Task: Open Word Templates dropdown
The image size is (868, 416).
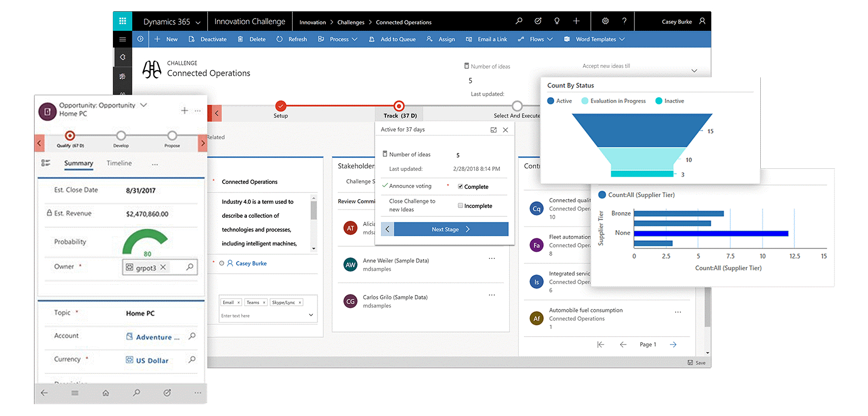Action: click(x=594, y=39)
